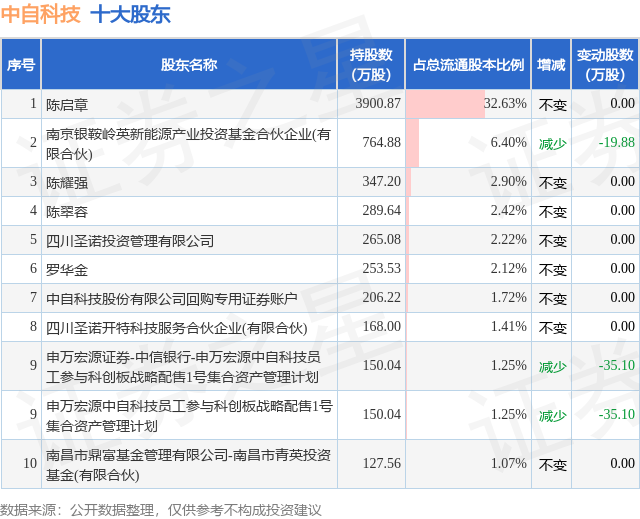Click row number 5
Viewport: 640px width, 519px height.
(x=33, y=239)
